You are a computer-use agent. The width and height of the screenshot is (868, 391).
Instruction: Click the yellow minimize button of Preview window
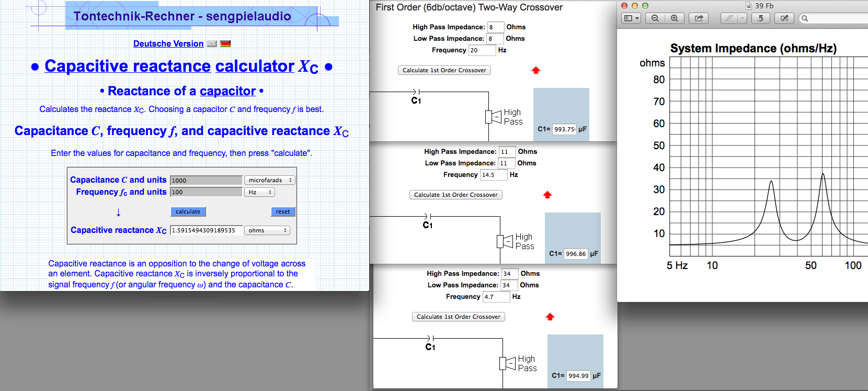635,6
